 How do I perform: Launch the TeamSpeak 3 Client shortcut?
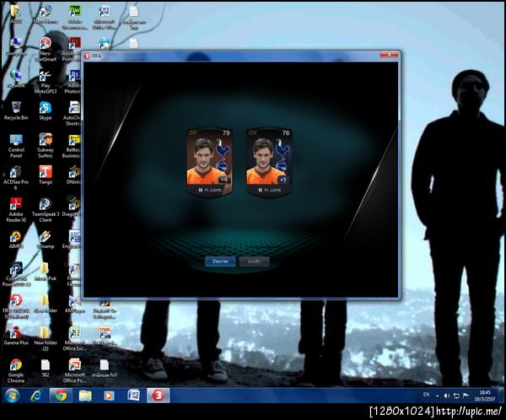46,210
